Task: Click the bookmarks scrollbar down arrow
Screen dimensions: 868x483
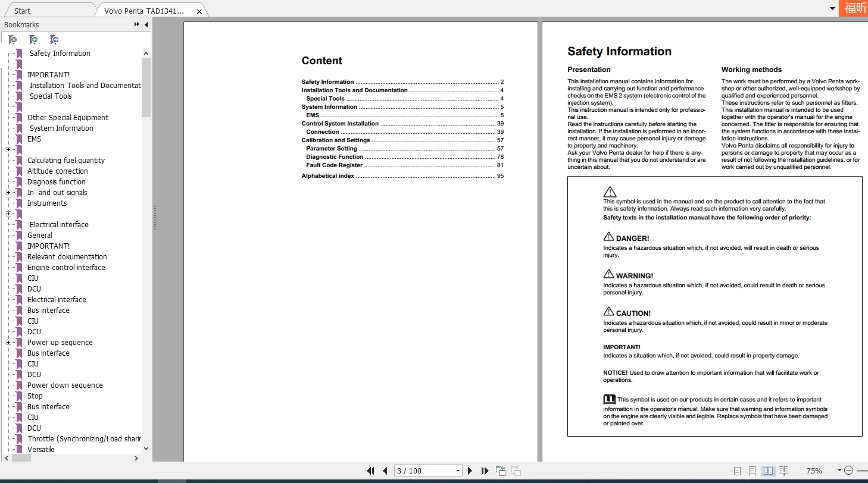Action: pos(146,448)
